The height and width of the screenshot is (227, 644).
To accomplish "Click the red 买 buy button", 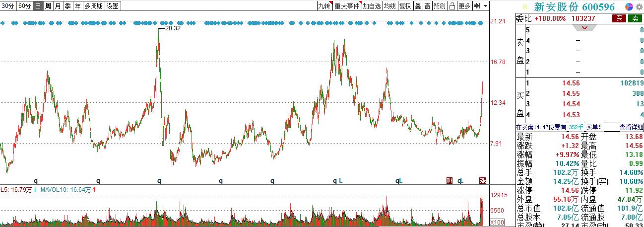I will (x=619, y=18).
